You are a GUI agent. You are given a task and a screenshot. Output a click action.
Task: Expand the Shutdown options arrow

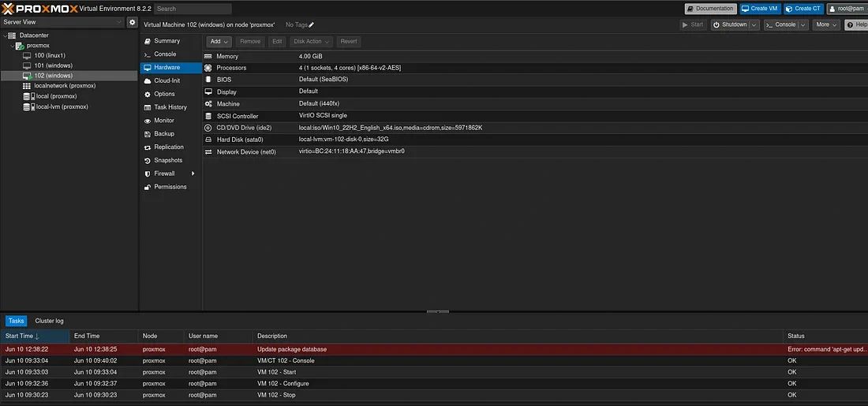(x=754, y=25)
